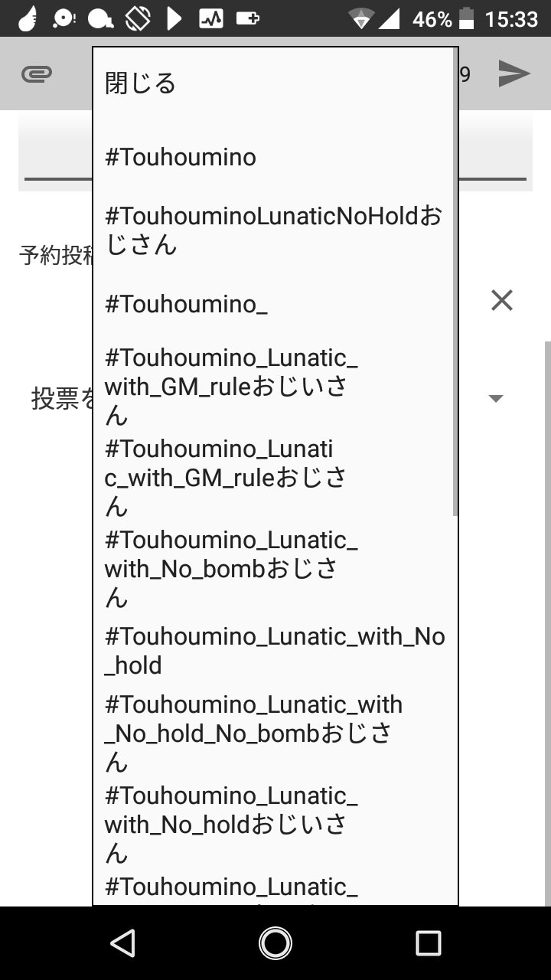Tap 閉じる to close suggestions
This screenshot has height=980, width=551.
click(141, 83)
